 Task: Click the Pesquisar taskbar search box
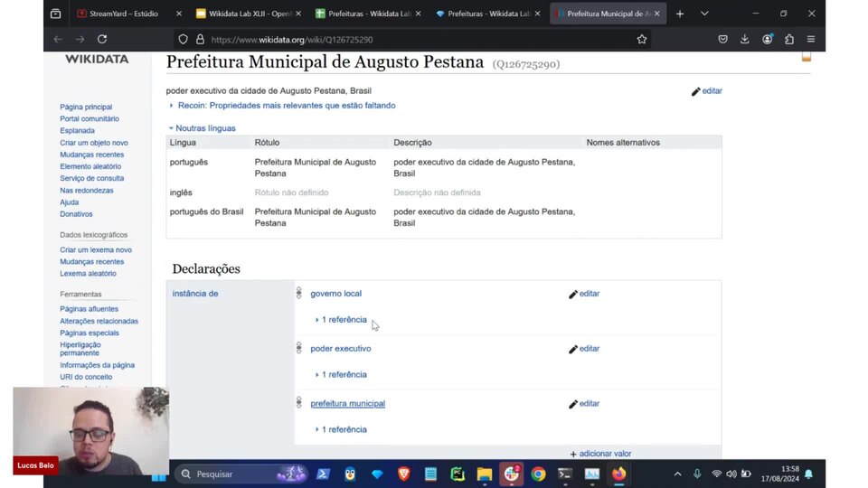coord(241,474)
